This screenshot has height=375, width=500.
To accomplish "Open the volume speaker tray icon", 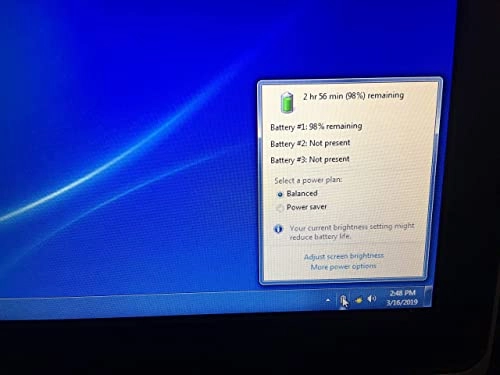I will tap(372, 299).
